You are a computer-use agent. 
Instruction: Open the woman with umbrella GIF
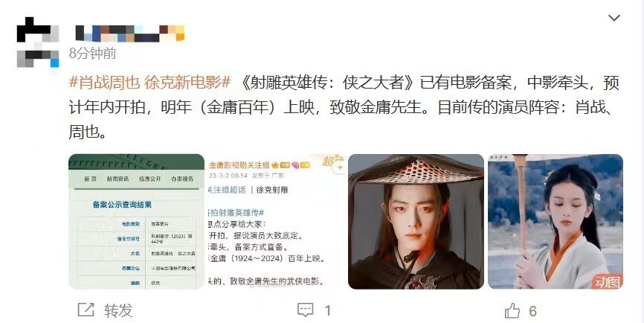click(556, 222)
